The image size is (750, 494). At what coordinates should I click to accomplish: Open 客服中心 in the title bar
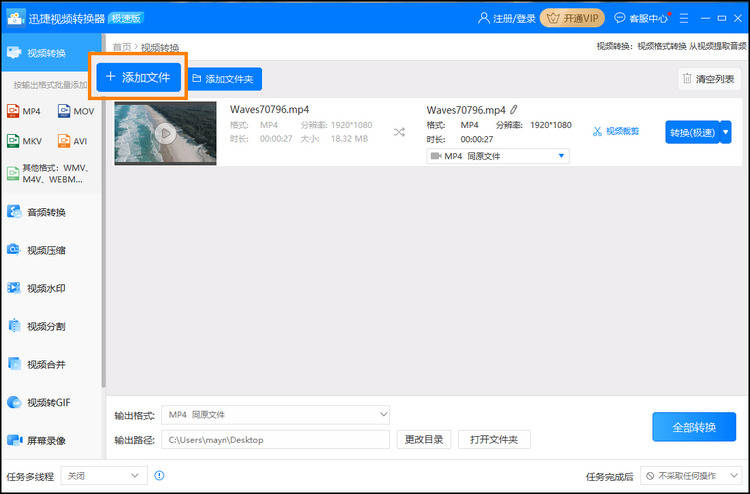[x=641, y=18]
